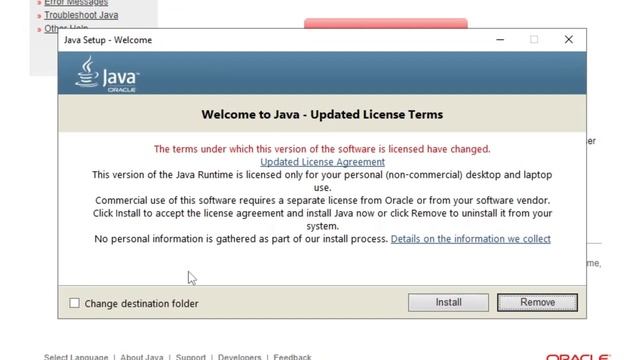The image size is (640, 360).
Task: Open Developers footer link on webpage
Action: [x=239, y=357]
